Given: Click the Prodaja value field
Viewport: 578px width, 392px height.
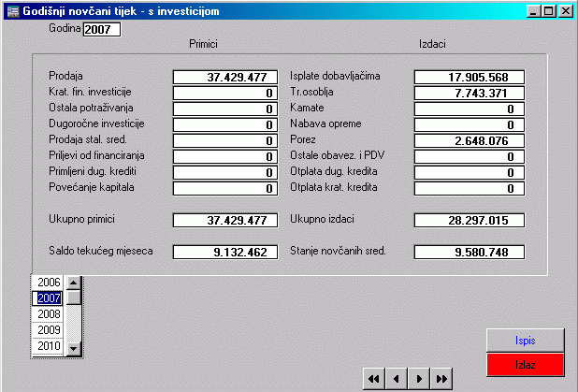Looking at the screenshot, I should click(x=225, y=77).
